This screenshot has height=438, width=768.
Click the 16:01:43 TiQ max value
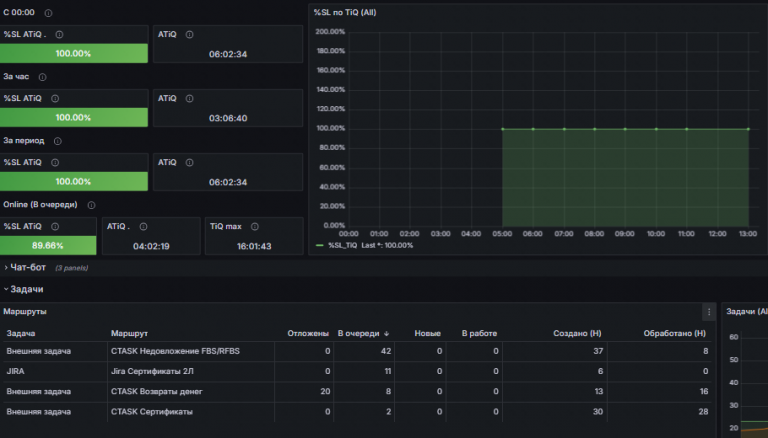tap(254, 246)
